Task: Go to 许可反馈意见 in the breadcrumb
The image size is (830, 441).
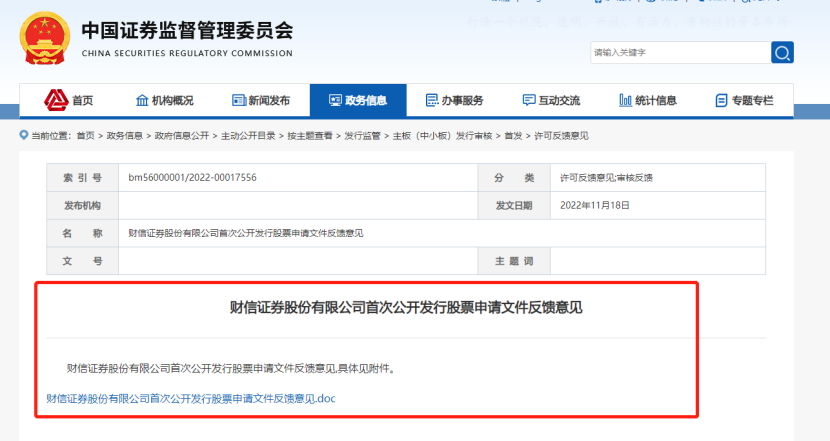Action: point(561,136)
